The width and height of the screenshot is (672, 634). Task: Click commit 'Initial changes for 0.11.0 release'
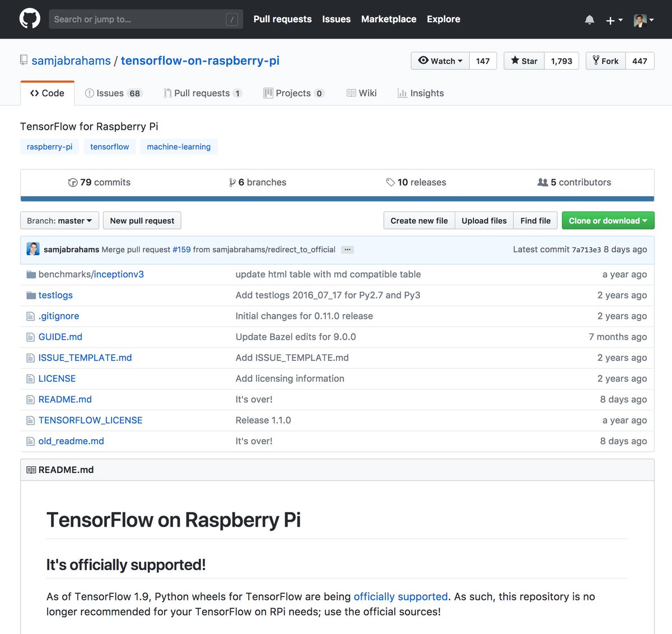pos(304,316)
